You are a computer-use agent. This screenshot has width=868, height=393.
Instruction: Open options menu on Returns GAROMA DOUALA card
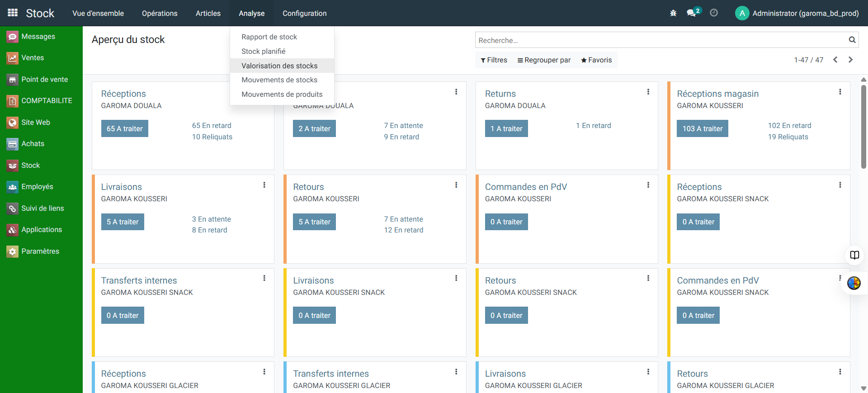648,92
